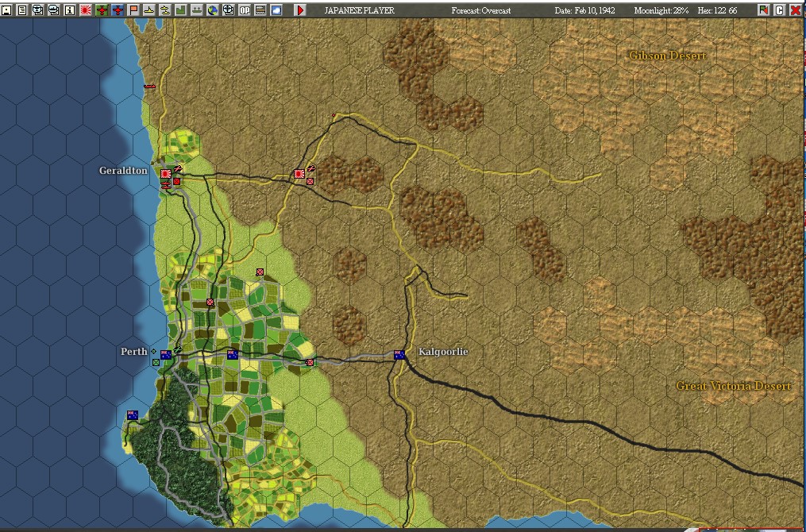Click the red arrow end turn button
Screen dimensions: 806x532
[x=300, y=10]
